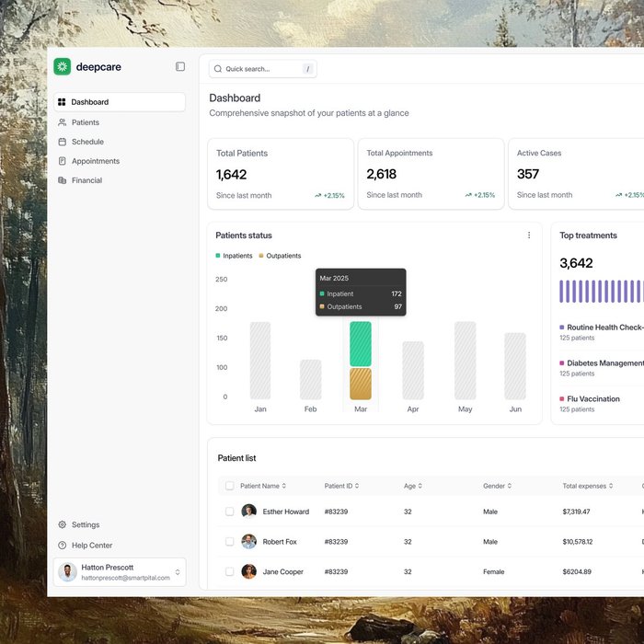Click Esther Howard's avatar

pyautogui.click(x=249, y=512)
